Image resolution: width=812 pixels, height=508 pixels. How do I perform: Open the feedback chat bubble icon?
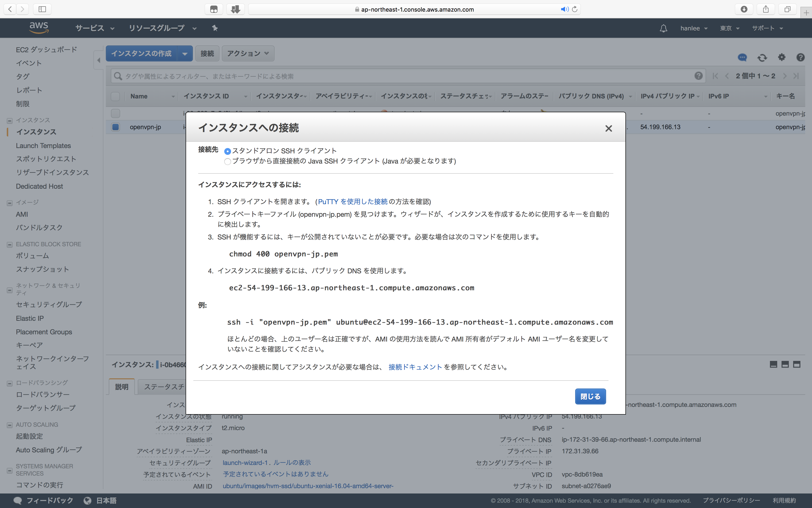pos(742,58)
